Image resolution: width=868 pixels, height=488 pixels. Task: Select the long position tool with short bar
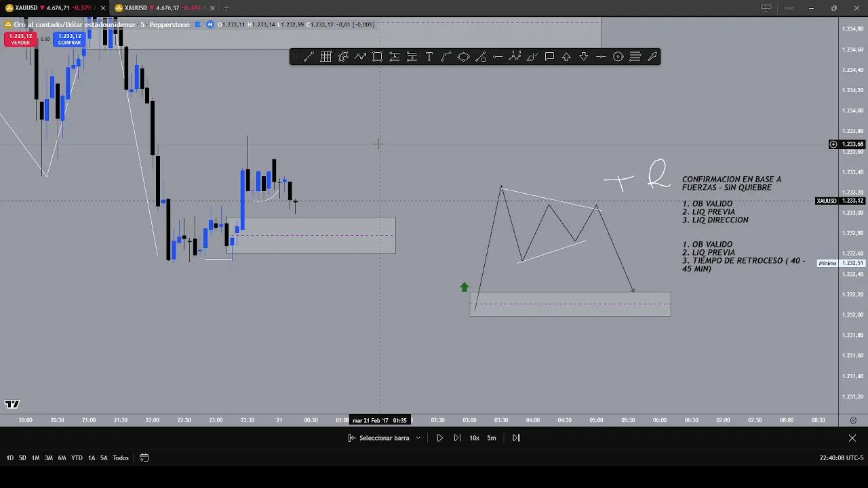click(395, 57)
